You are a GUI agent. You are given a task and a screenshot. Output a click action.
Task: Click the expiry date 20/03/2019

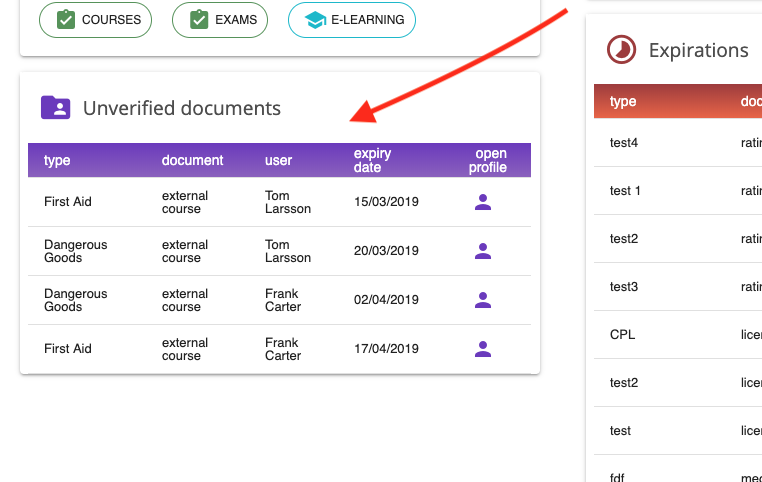coord(386,251)
